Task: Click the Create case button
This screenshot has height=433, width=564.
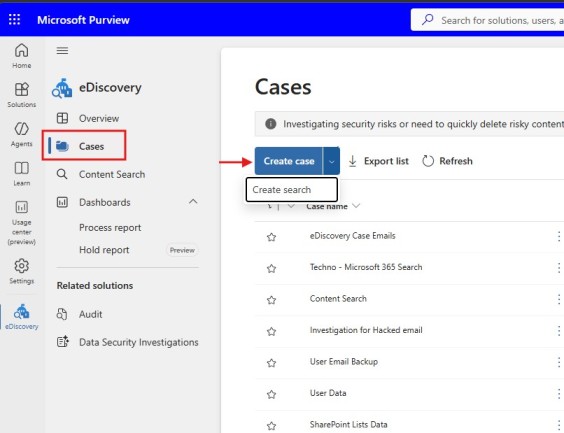Action: tap(289, 161)
